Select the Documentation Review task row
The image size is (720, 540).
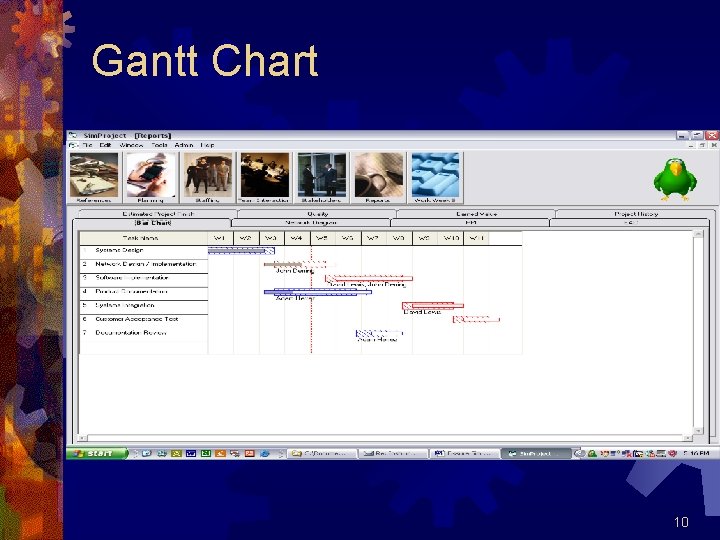[143, 333]
